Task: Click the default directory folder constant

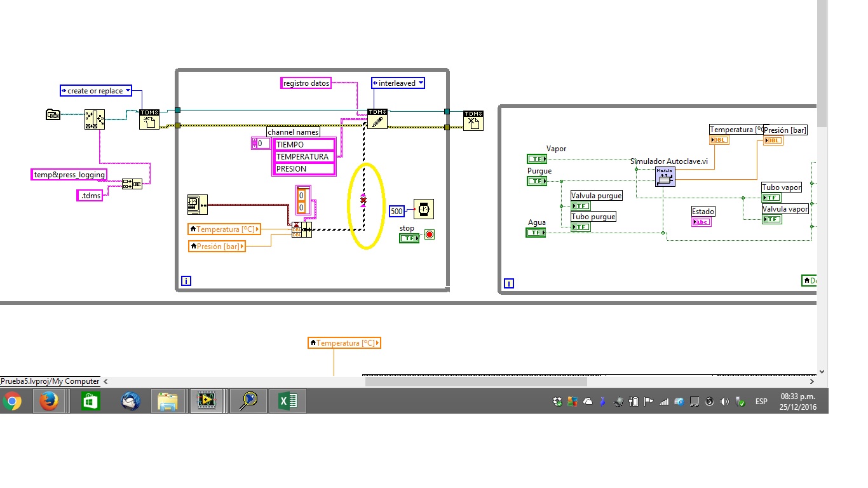Action: tap(53, 114)
